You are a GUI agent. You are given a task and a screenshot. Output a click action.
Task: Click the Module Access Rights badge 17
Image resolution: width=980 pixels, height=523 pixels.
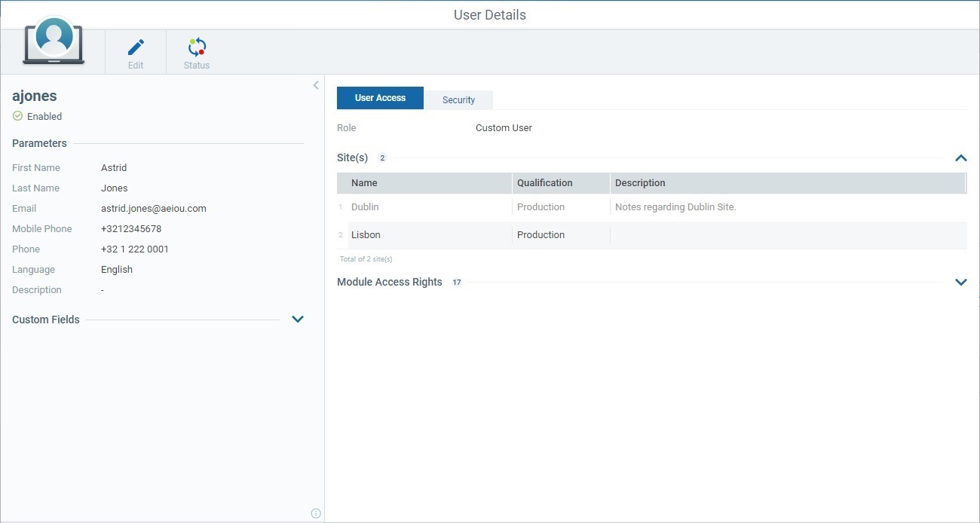(456, 283)
